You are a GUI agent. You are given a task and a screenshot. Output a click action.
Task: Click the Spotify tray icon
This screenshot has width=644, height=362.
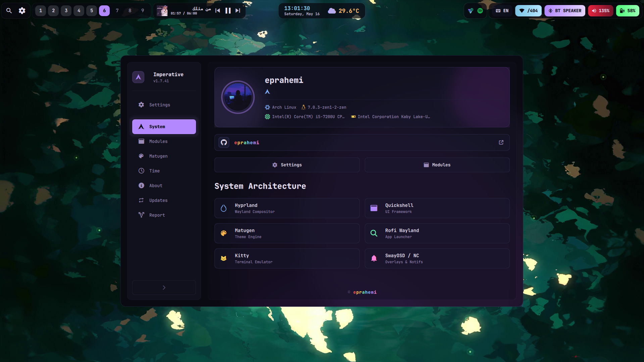[480, 11]
